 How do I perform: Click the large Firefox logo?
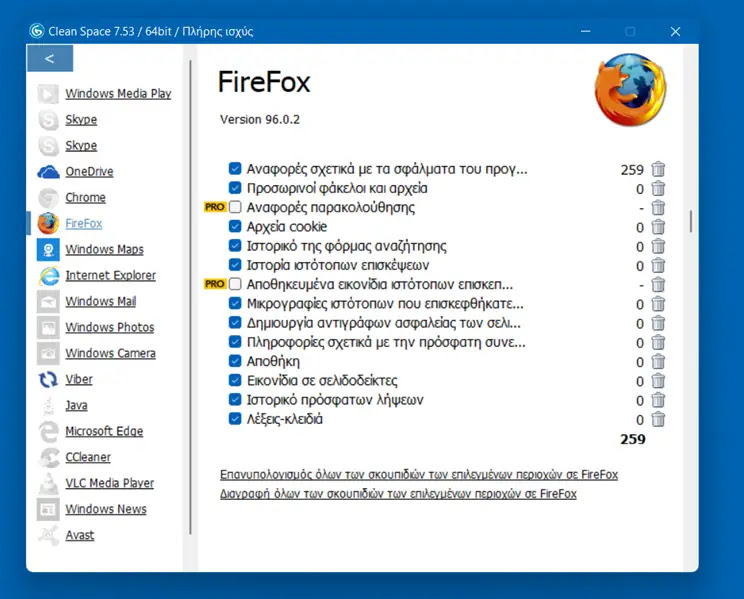tap(631, 90)
